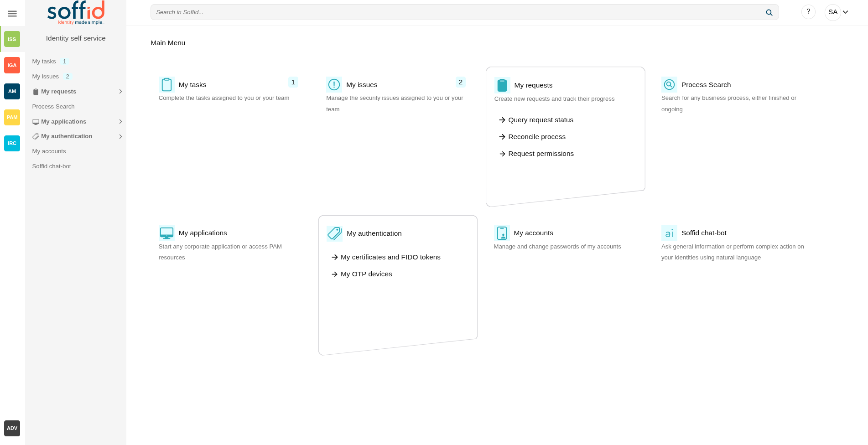Image resolution: width=868 pixels, height=445 pixels.
Task: Open the help question mark icon
Action: [x=808, y=12]
